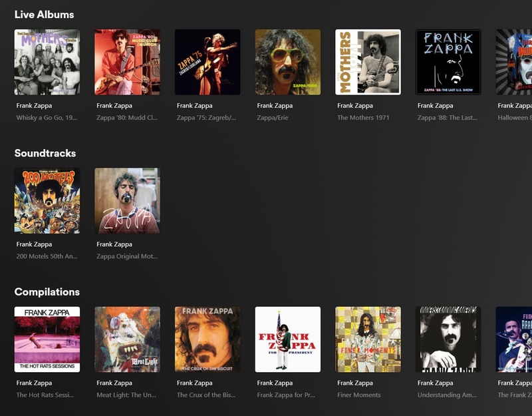The height and width of the screenshot is (416, 532).
Task: Click 'The Hot Rats Sessi...' title
Action: click(x=45, y=395)
